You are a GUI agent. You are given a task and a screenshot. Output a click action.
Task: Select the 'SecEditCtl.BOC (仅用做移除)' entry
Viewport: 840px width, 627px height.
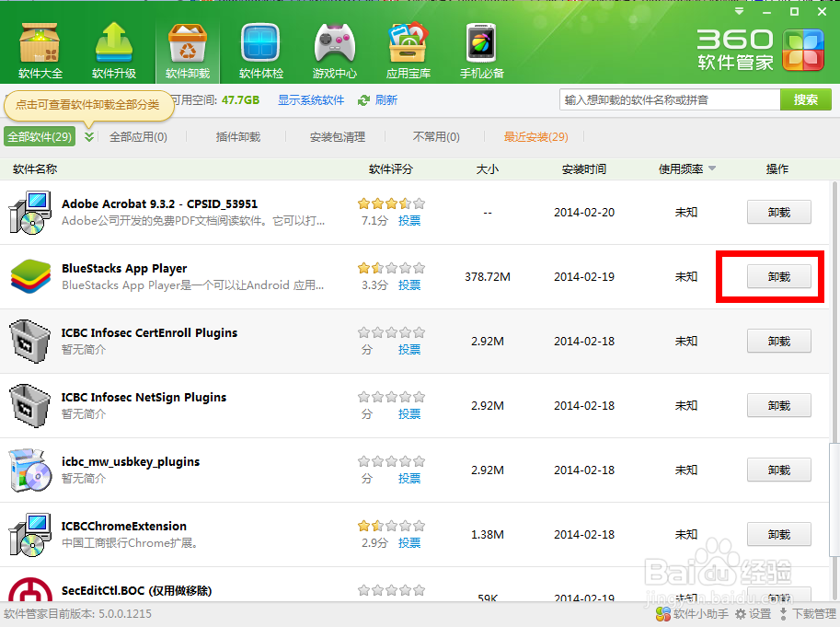(x=136, y=590)
